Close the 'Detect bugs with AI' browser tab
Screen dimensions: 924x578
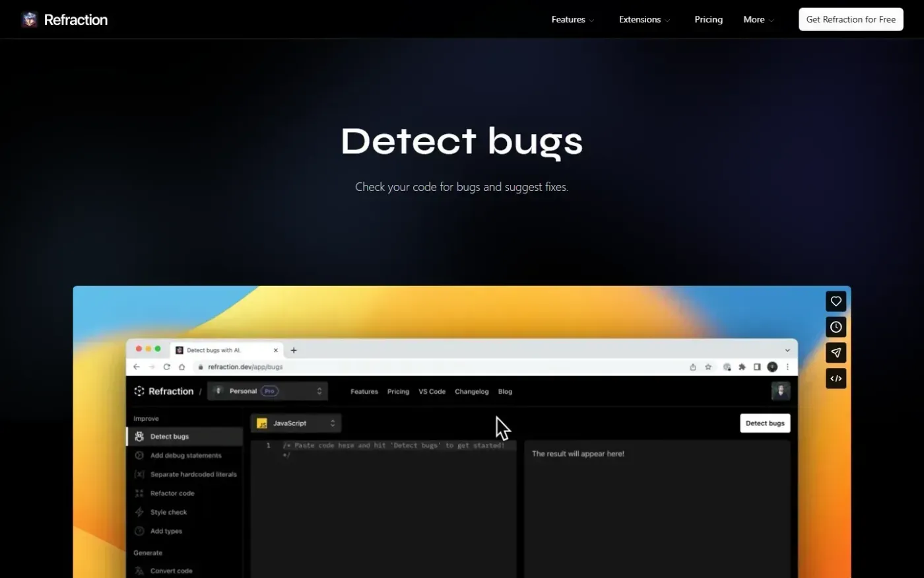point(276,350)
